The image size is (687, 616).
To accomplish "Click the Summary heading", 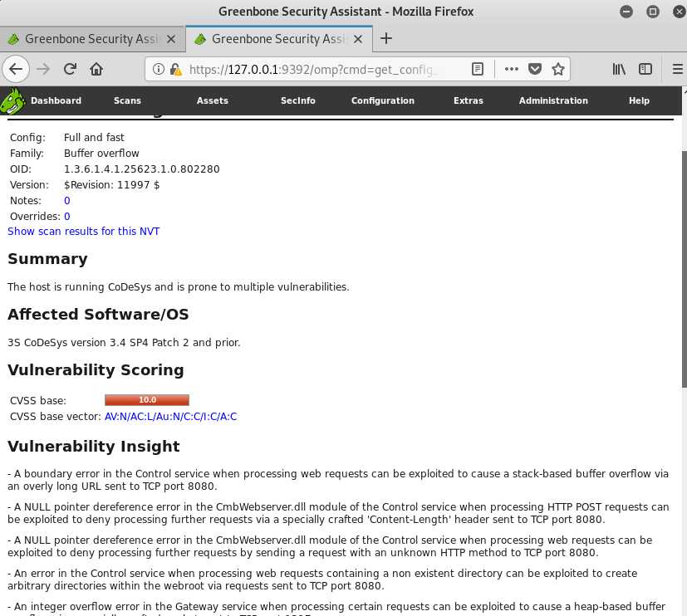I will [x=47, y=259].
